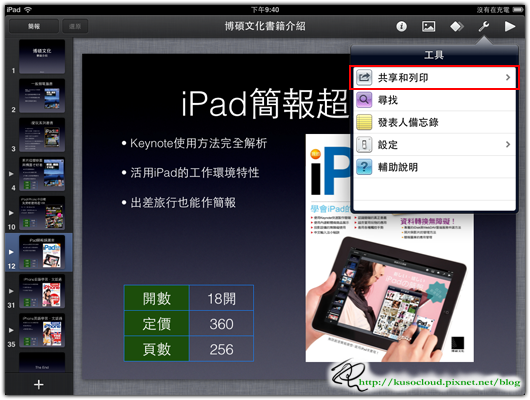Select 尋找 in the tools menu
Screen dimensions: 530x400
(434, 100)
